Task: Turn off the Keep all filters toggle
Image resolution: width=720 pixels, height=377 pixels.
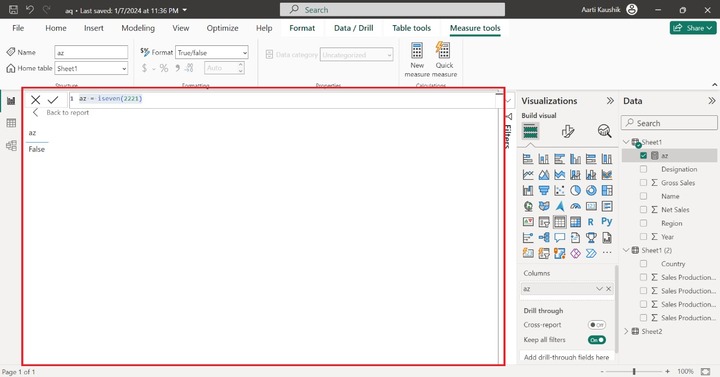Action: 596,340
